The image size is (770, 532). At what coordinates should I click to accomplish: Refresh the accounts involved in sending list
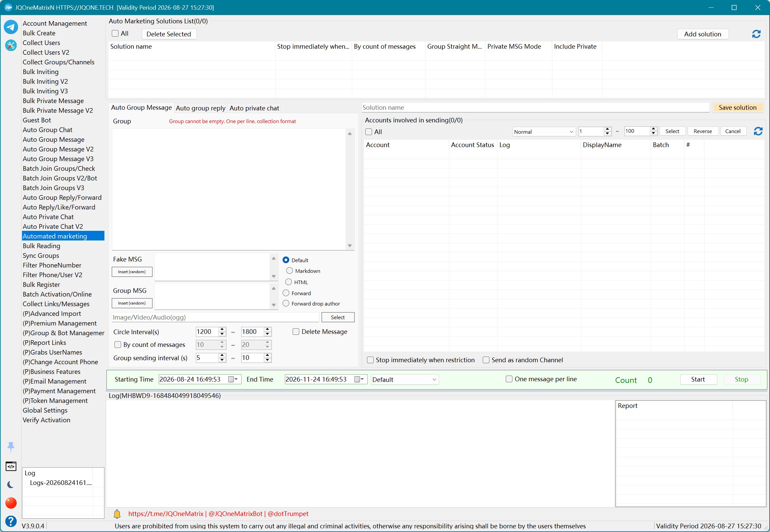(x=758, y=131)
